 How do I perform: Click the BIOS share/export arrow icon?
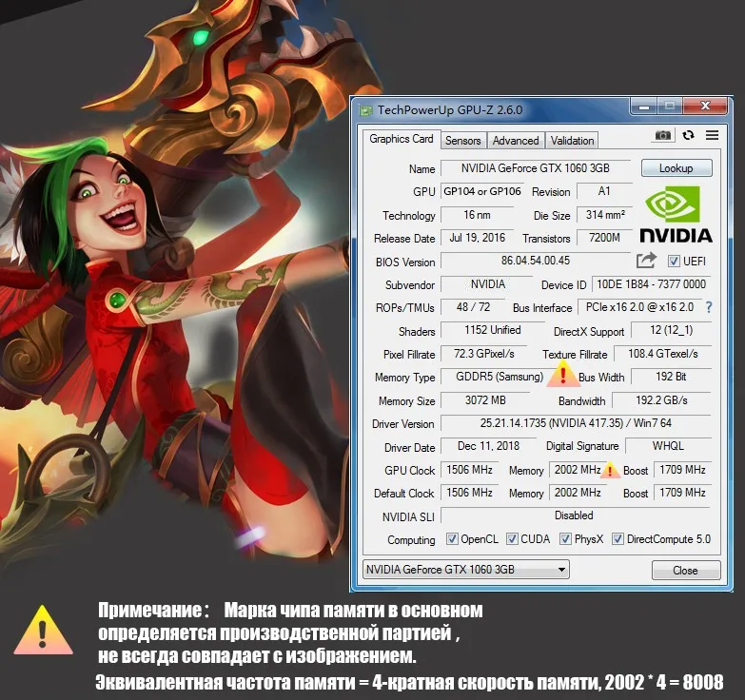pos(646,261)
